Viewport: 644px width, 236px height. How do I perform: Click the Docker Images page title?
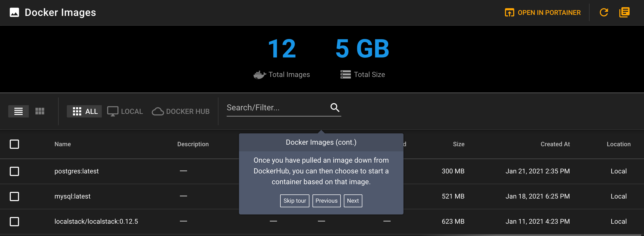click(x=60, y=13)
